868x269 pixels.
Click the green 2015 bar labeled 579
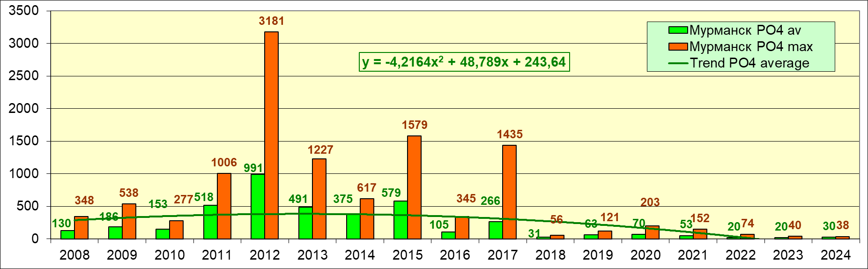point(401,220)
